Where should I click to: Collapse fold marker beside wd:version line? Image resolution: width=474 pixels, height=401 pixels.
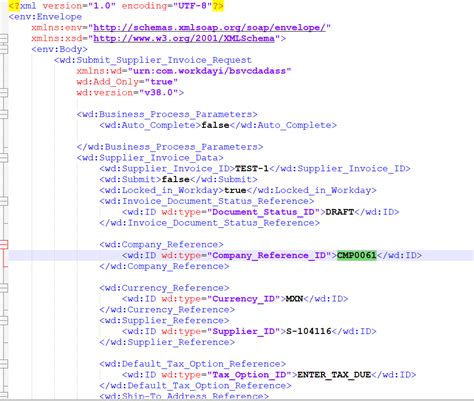(3, 92)
